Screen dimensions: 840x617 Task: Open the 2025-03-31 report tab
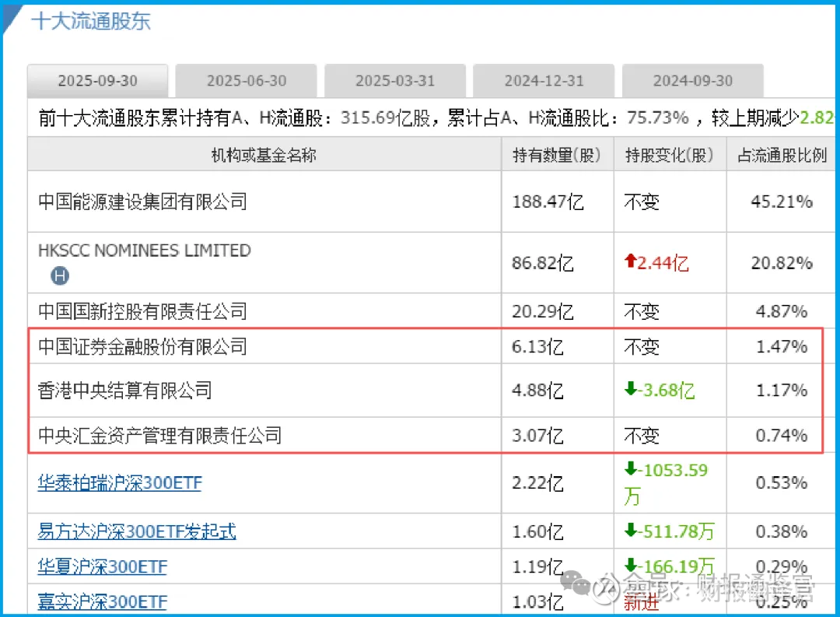tap(395, 81)
